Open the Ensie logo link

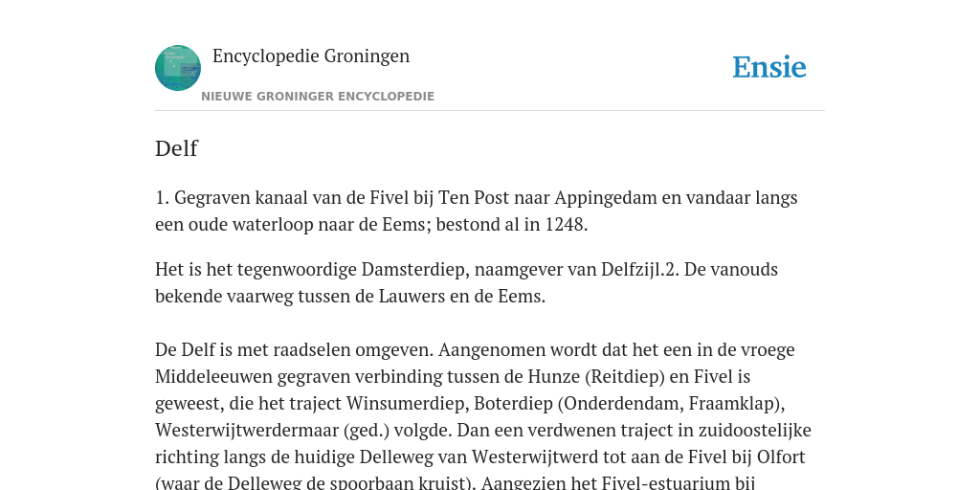[x=769, y=67]
